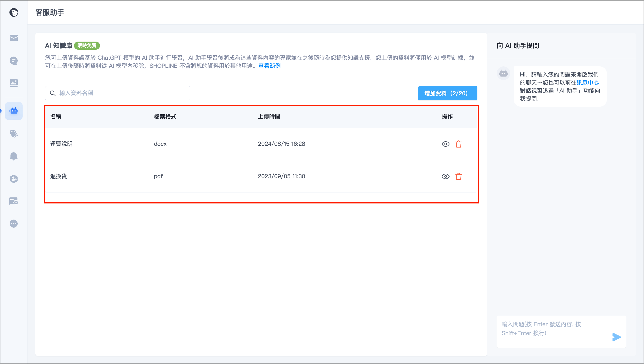This screenshot has width=644, height=364.
Task: Click the AI assistant bot avatar
Action: 503,74
